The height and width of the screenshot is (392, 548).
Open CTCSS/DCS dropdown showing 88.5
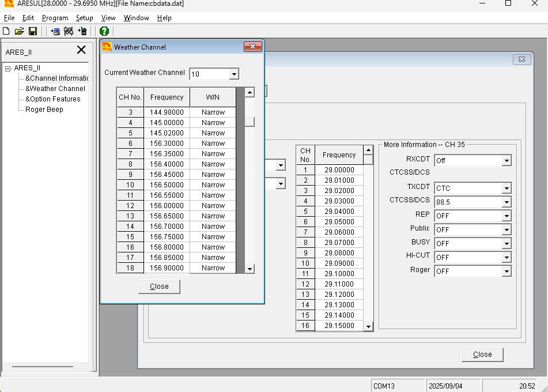507,202
